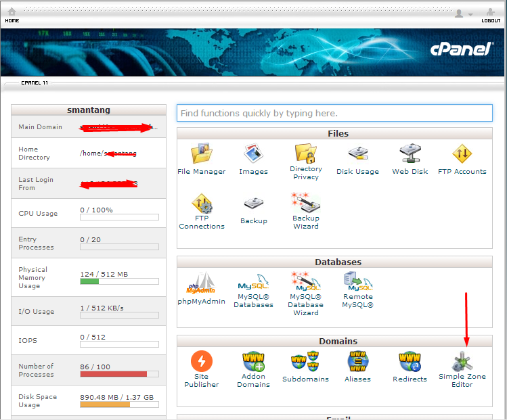The width and height of the screenshot is (507, 420).
Task: Click the 124 / 512 MB memory value
Action: coord(104,275)
